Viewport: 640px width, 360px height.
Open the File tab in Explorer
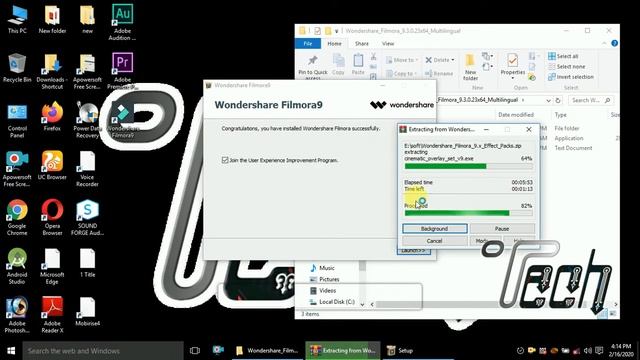pyautogui.click(x=308, y=43)
